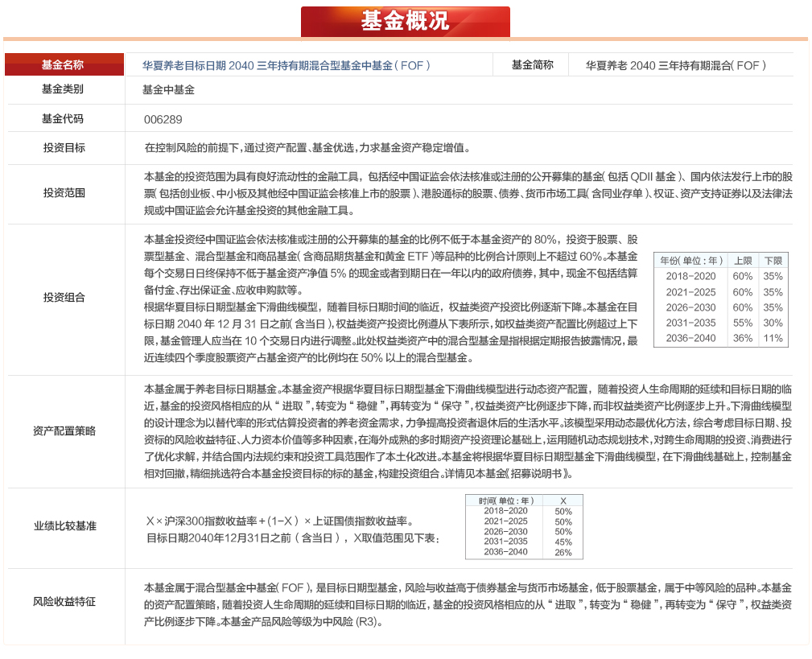Click the X column header in benchmark table
Viewport: 812px width, 659px height.
(563, 500)
